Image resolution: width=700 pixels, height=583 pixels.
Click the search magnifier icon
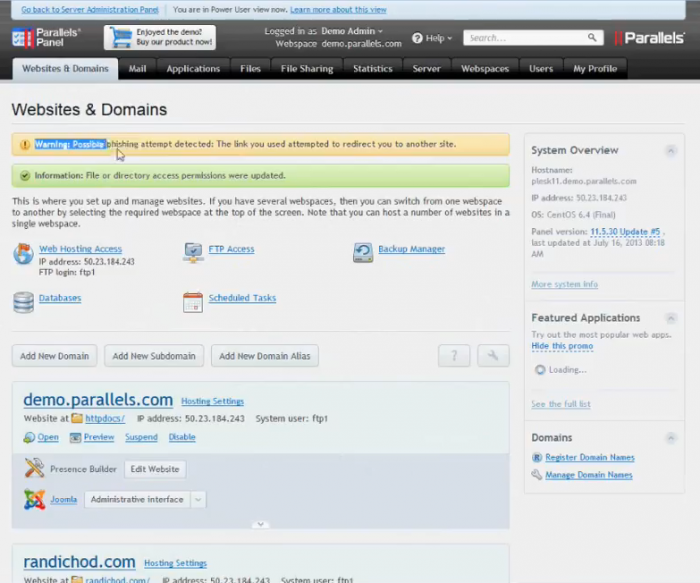pos(592,37)
